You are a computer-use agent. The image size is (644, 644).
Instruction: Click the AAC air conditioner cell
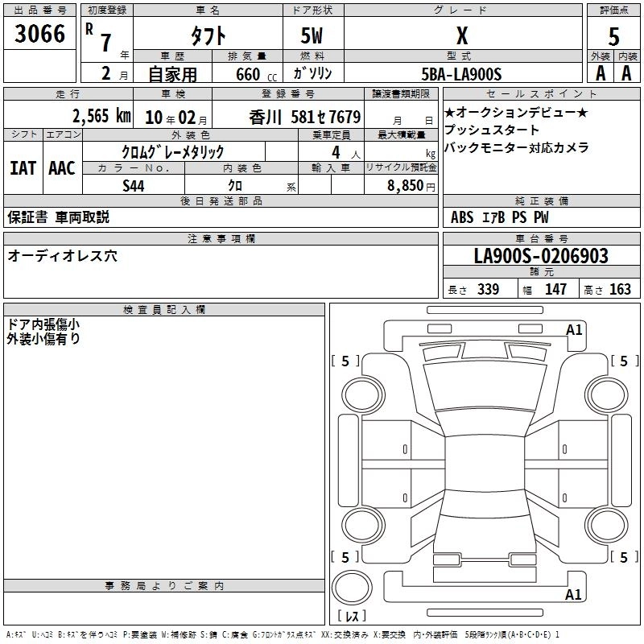(61, 168)
